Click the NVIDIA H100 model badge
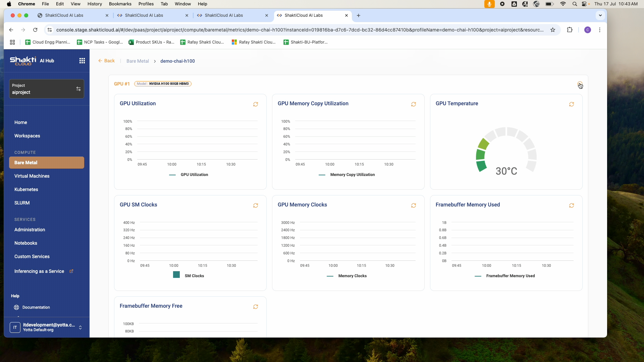644x362 pixels. click(x=163, y=84)
